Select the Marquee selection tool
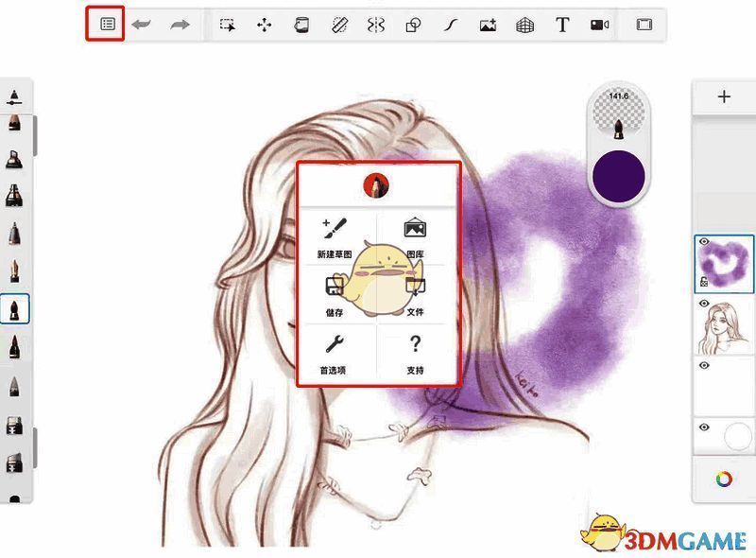756x558 pixels. 229,26
